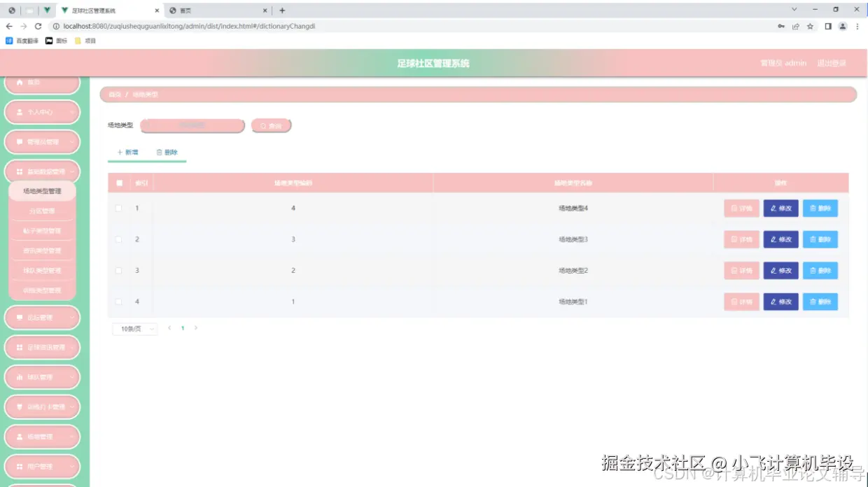Expand 论坛管理 with its chevron

point(71,318)
